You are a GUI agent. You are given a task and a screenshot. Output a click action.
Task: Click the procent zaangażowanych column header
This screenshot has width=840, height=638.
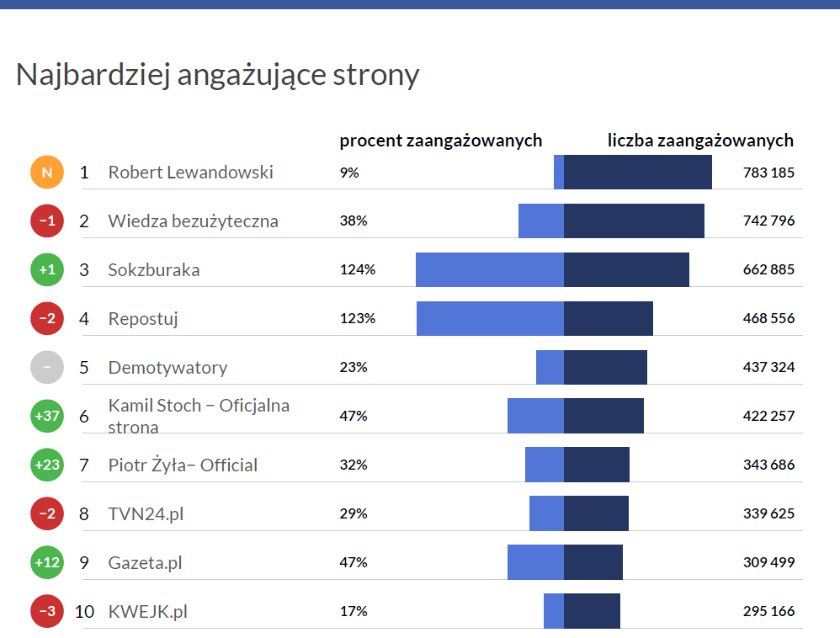(x=440, y=141)
